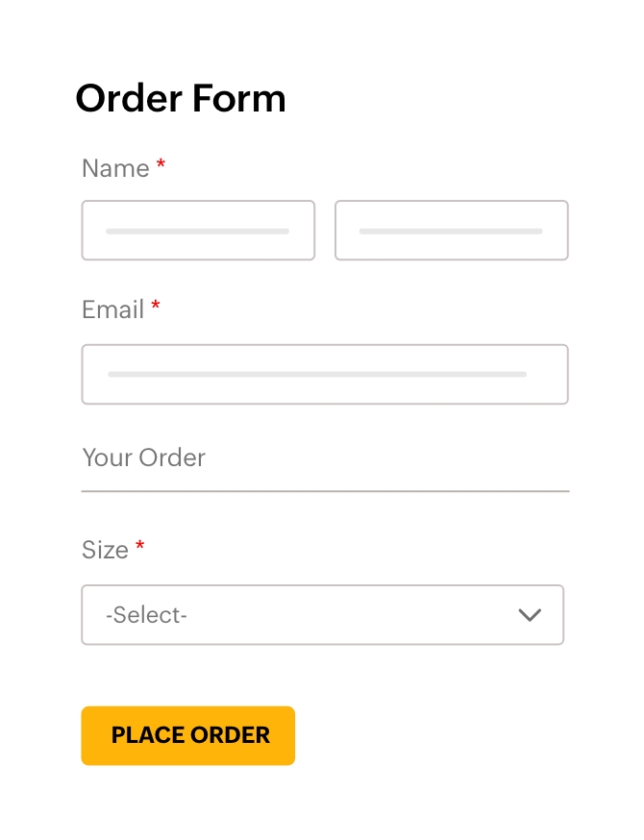The height and width of the screenshot is (840, 644).
Task: Click the Size field label
Action: tap(105, 550)
